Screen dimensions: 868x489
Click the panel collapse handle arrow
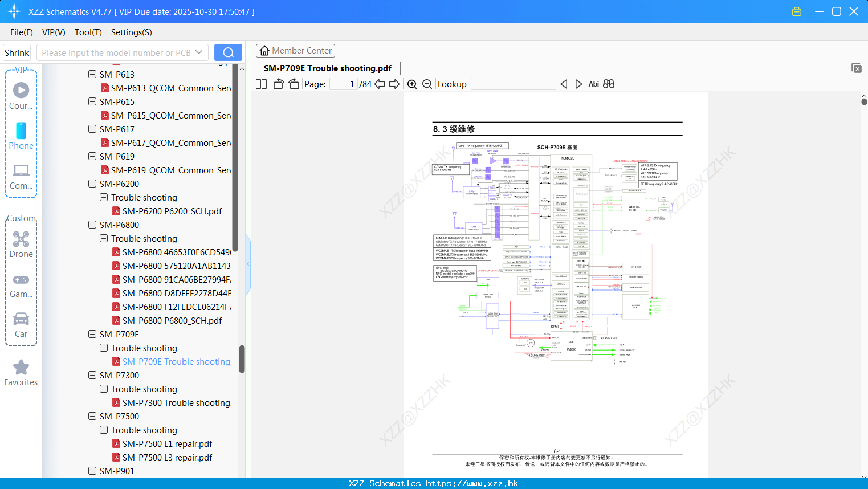pos(248,263)
